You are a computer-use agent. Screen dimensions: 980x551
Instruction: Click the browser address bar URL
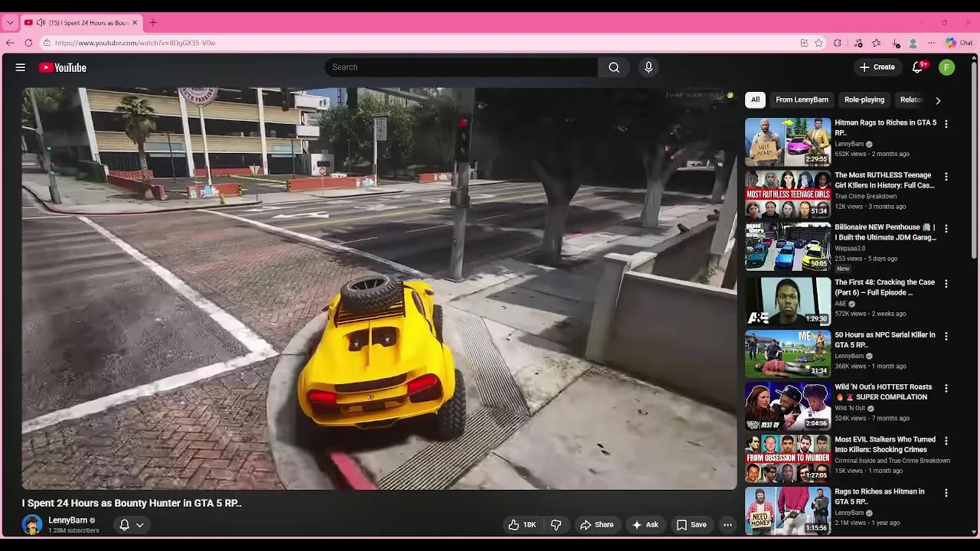tap(135, 43)
